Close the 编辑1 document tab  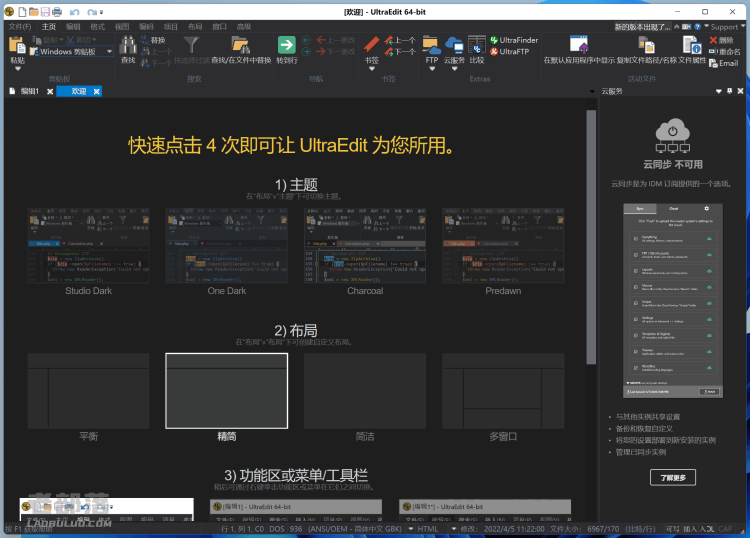pyautogui.click(x=50, y=91)
